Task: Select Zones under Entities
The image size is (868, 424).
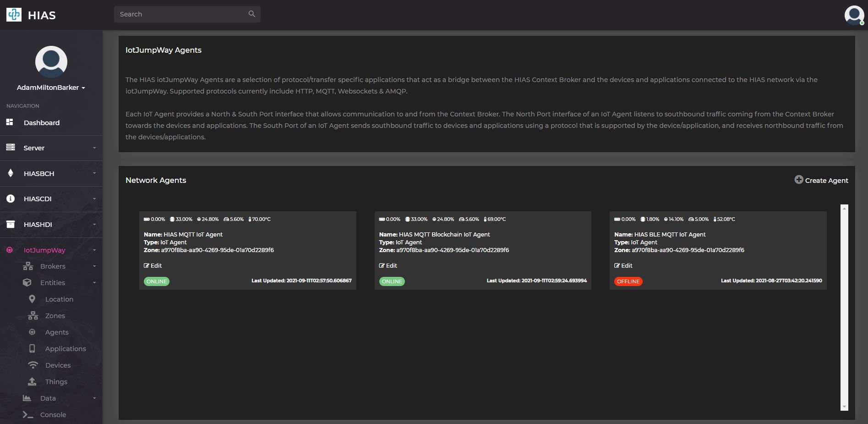Action: [55, 315]
